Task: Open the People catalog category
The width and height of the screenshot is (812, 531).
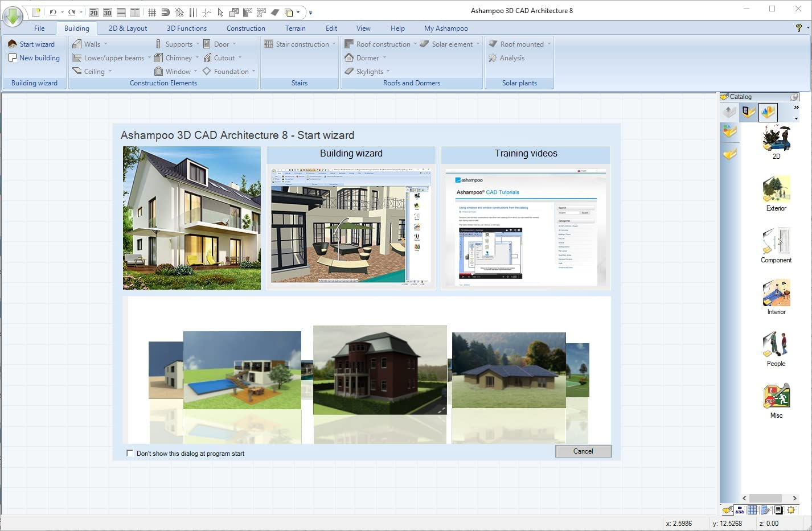Action: click(x=776, y=349)
